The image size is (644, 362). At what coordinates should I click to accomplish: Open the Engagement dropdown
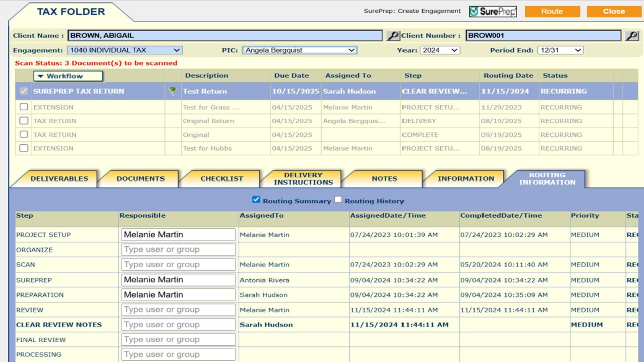(x=125, y=50)
